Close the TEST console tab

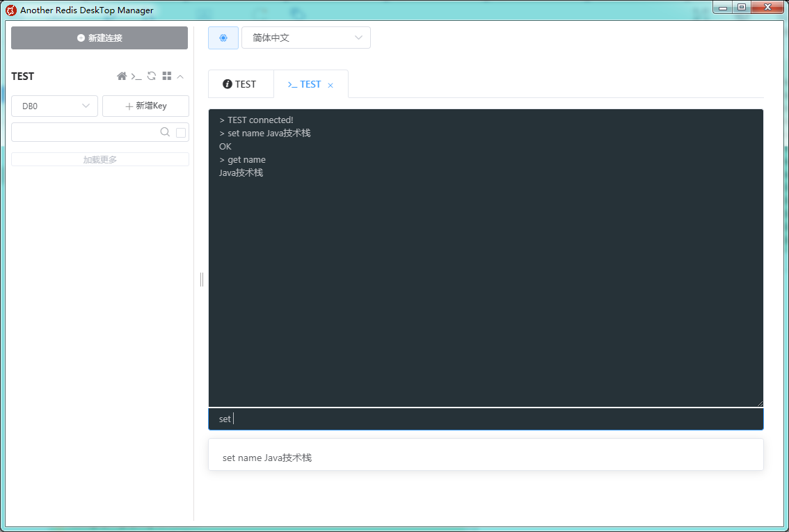[x=330, y=86]
